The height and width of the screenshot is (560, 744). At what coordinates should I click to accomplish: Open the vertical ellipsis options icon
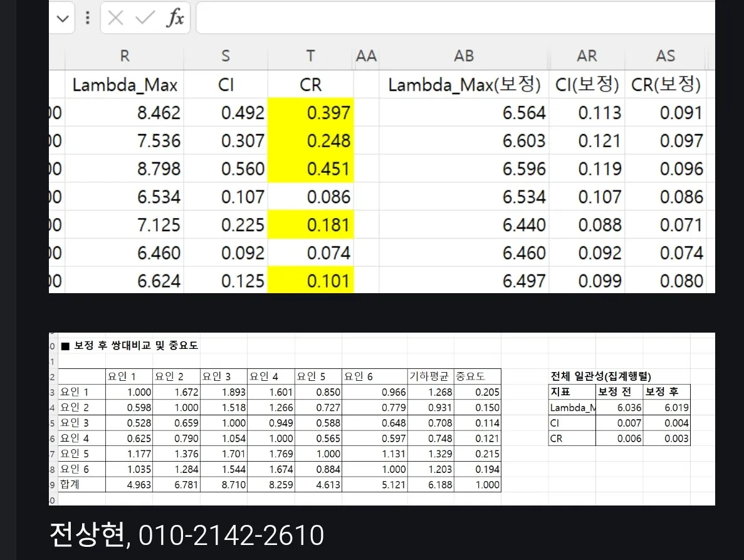pyautogui.click(x=87, y=18)
